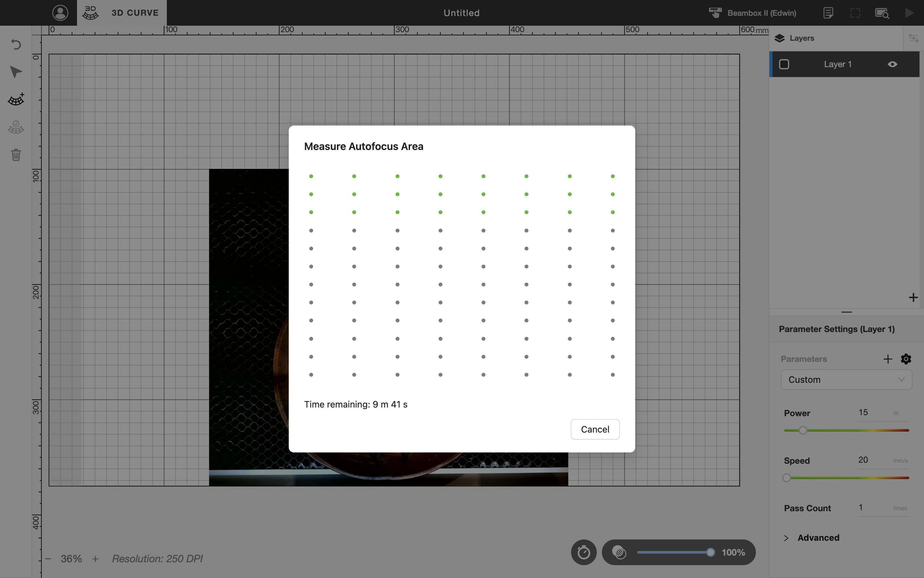Adjust the Power slider
Image resolution: width=924 pixels, height=578 pixels.
click(846, 430)
